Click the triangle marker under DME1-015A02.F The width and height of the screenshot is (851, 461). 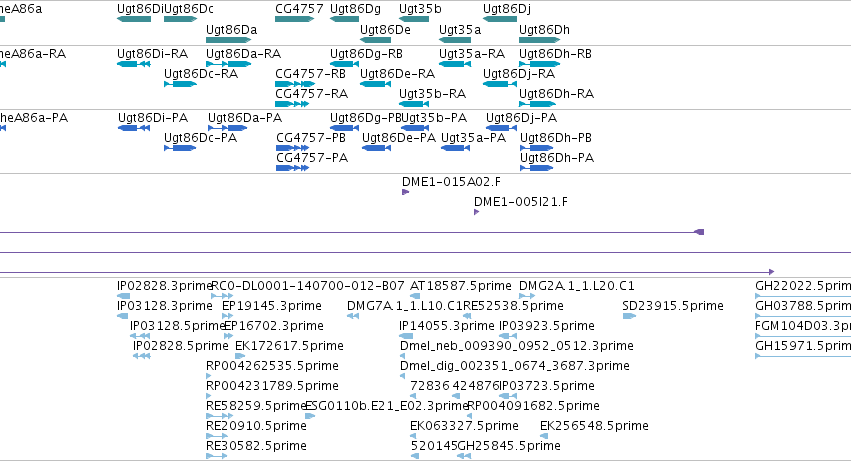point(405,192)
